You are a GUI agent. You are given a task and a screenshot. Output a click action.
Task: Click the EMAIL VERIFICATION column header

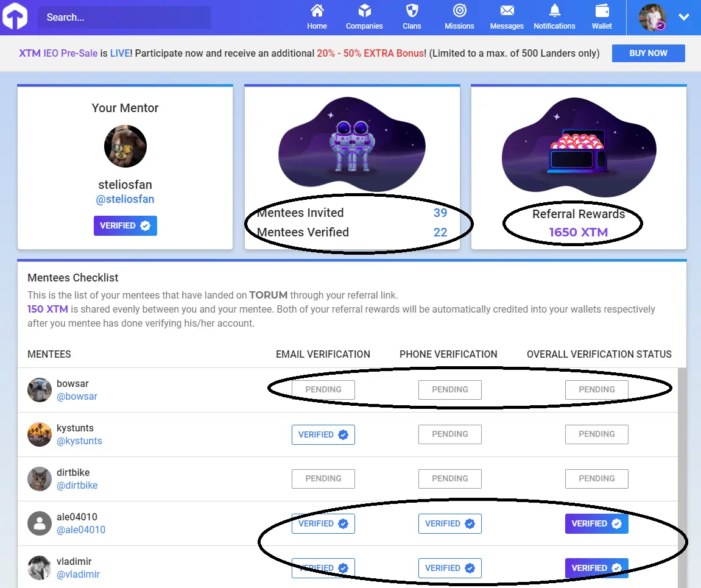click(323, 354)
